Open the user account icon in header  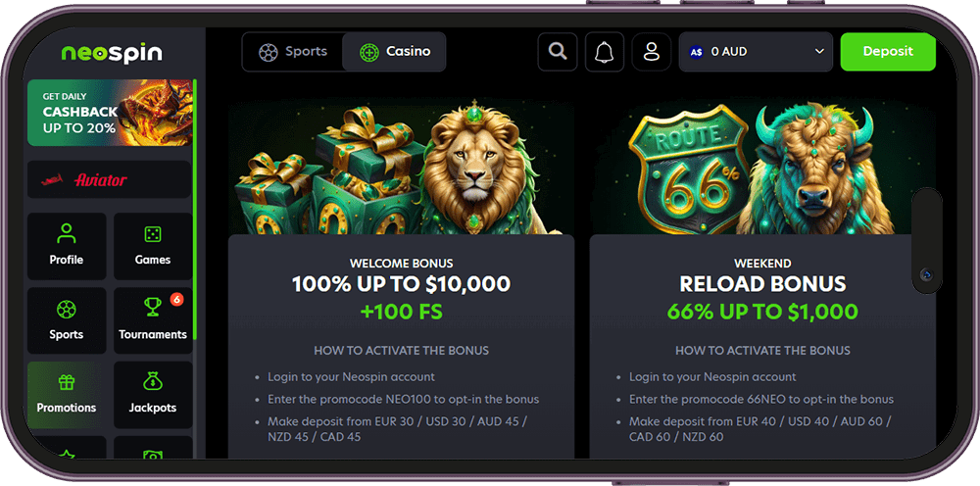coord(652,52)
